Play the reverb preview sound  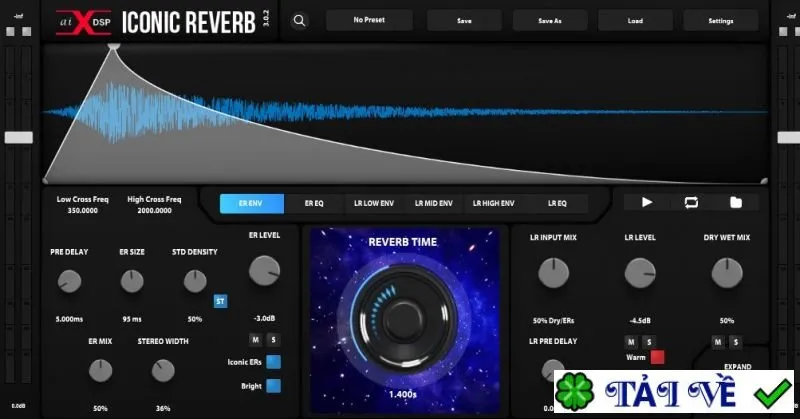click(x=646, y=202)
